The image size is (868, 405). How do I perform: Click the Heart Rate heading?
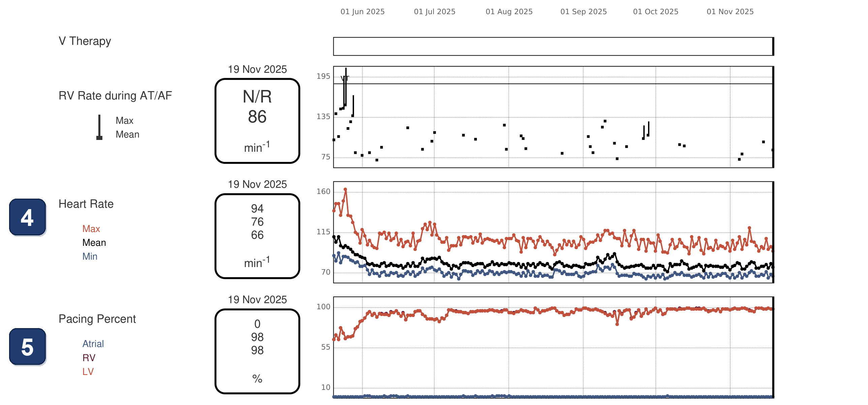tap(86, 204)
